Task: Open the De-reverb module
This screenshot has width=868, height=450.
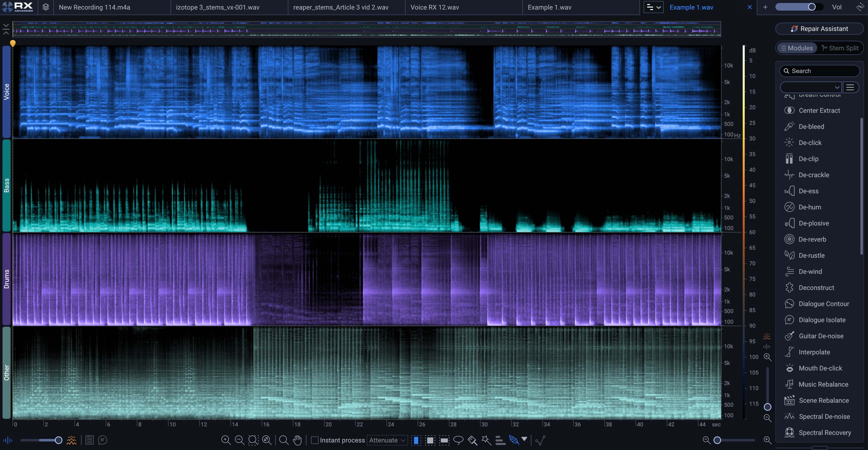Action: (x=812, y=239)
